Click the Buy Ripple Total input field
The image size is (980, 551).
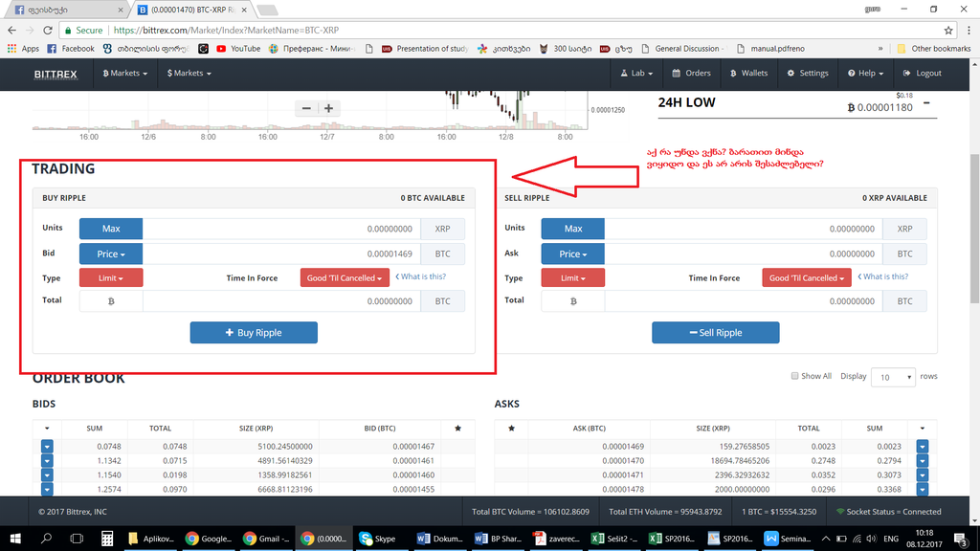pyautogui.click(x=281, y=301)
